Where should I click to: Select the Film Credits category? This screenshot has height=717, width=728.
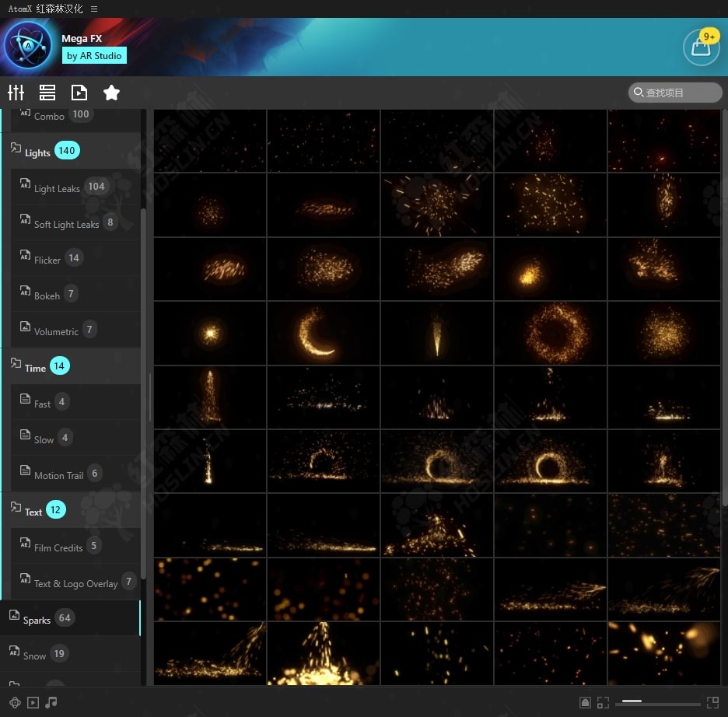(75, 546)
